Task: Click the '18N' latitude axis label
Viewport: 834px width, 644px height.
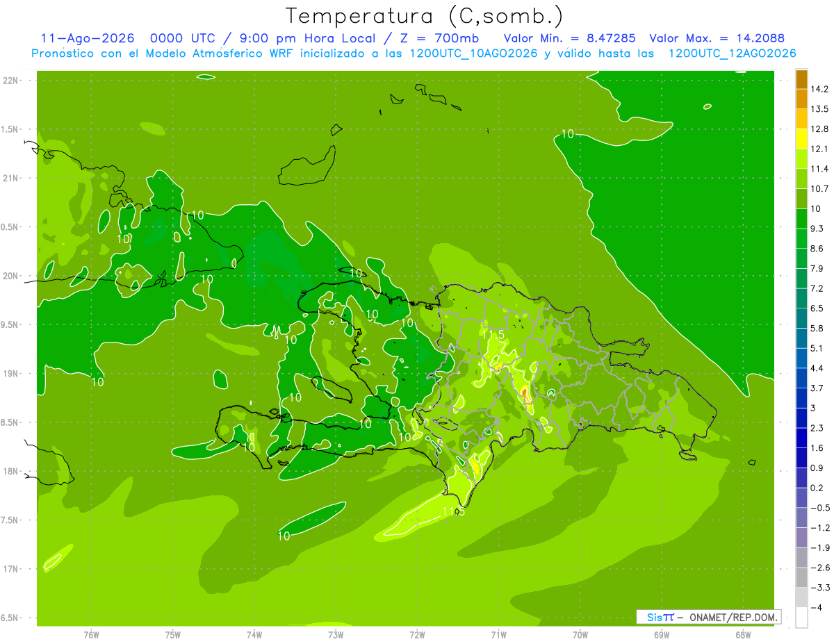Action: pos(11,472)
